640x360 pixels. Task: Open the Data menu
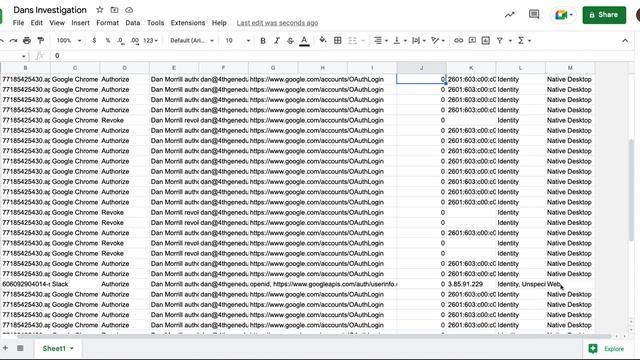click(133, 23)
